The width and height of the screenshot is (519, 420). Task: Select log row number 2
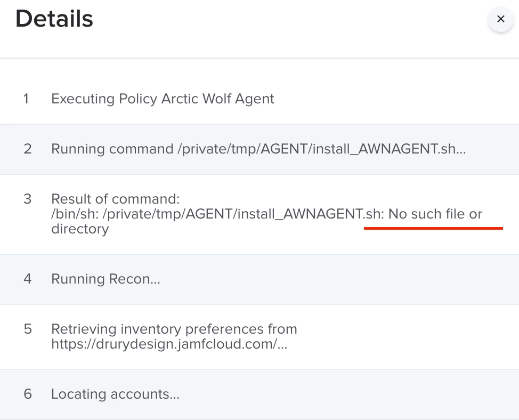click(28, 149)
